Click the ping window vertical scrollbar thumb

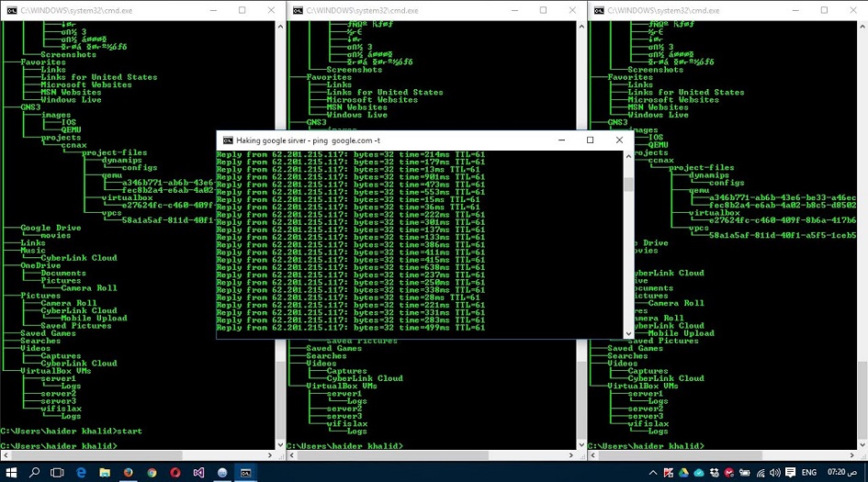click(629, 184)
